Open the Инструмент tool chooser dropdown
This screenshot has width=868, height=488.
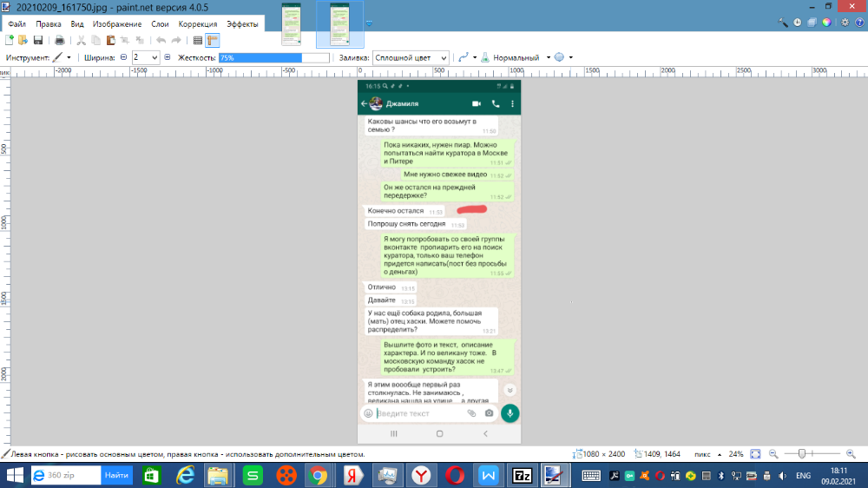pos(62,57)
